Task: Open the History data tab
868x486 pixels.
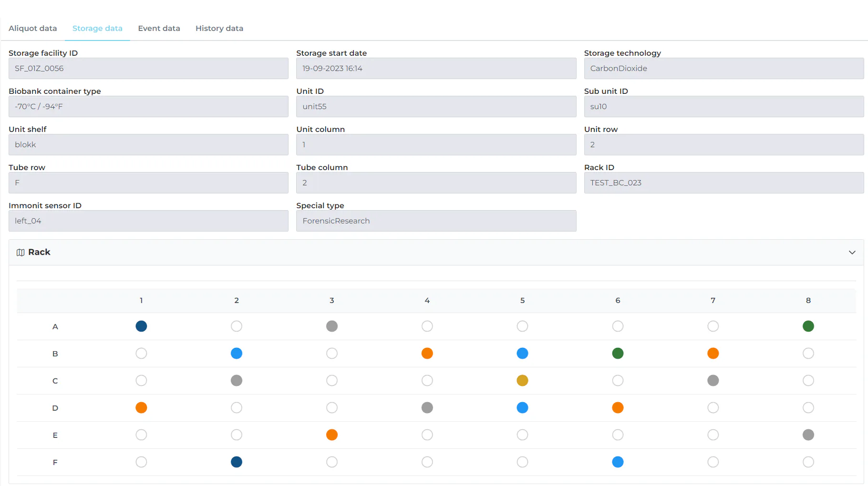Action: [219, 29]
